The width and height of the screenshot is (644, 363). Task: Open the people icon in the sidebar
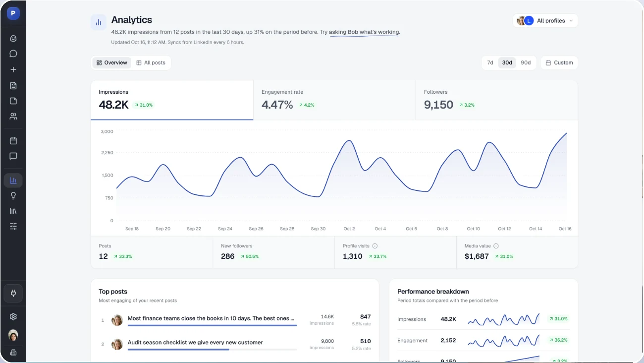(13, 117)
